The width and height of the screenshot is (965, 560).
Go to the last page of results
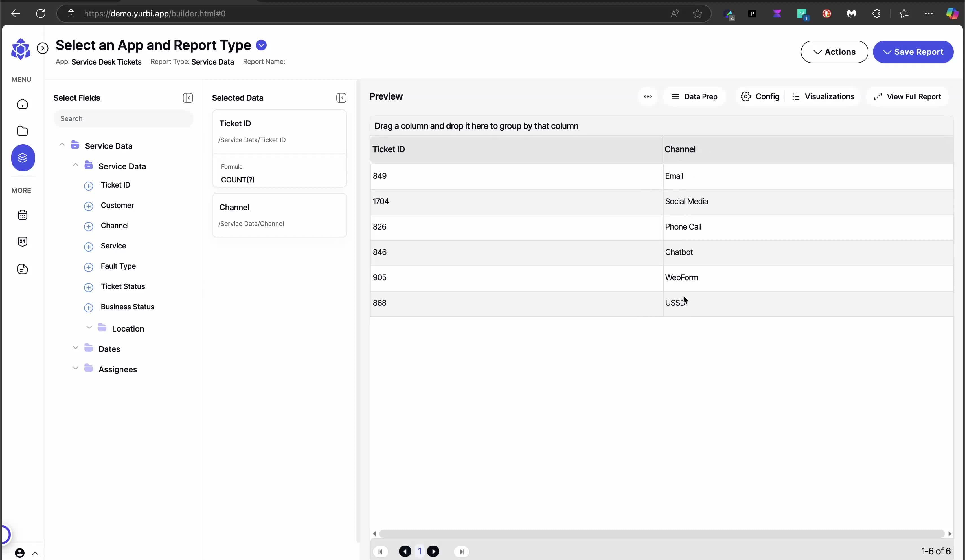click(461, 552)
